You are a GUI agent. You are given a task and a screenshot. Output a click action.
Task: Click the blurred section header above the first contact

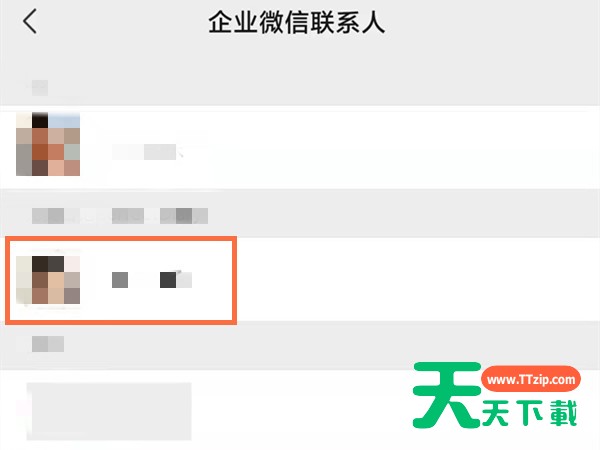point(39,88)
